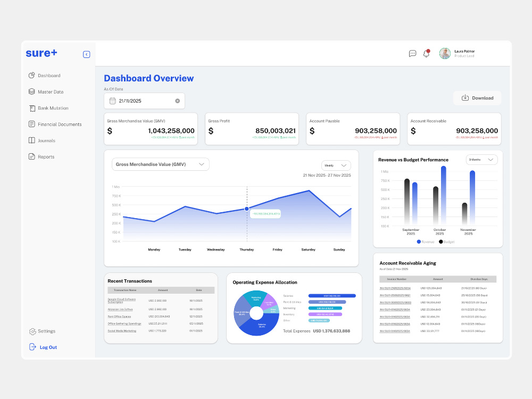Open Google Cloud Software Subscription transaction

[x=121, y=301]
